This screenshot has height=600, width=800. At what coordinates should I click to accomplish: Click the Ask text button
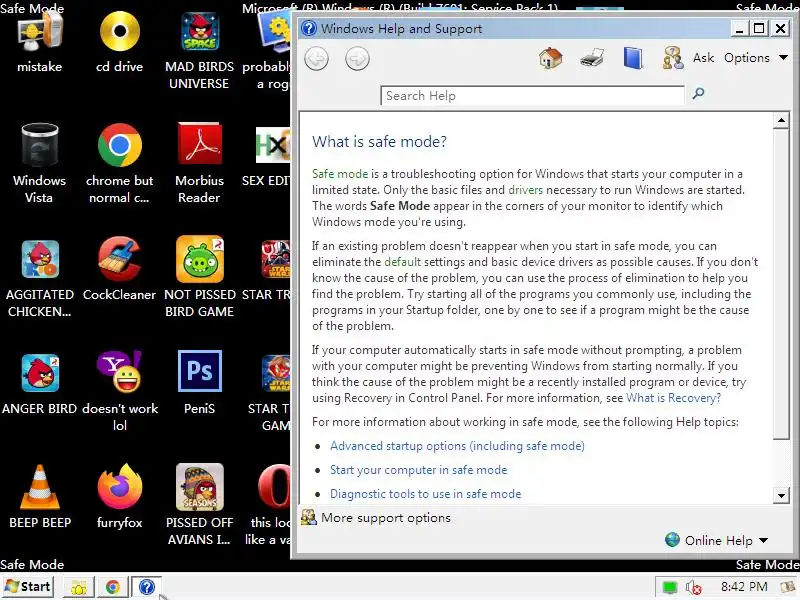(x=703, y=58)
